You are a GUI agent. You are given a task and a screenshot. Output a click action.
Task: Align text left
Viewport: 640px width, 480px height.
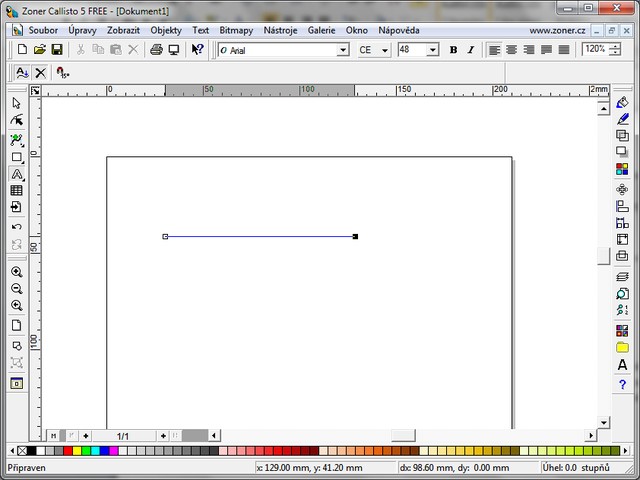click(494, 50)
